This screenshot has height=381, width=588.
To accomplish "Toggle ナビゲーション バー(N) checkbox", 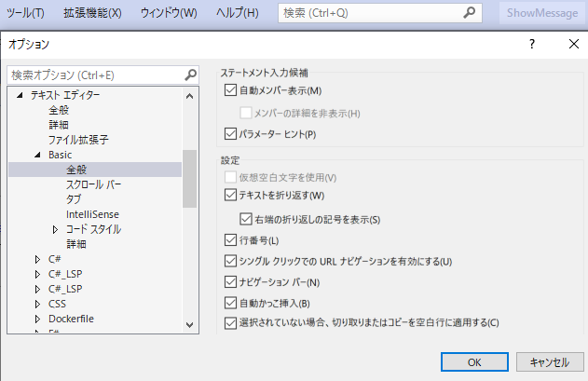I will click(230, 281).
